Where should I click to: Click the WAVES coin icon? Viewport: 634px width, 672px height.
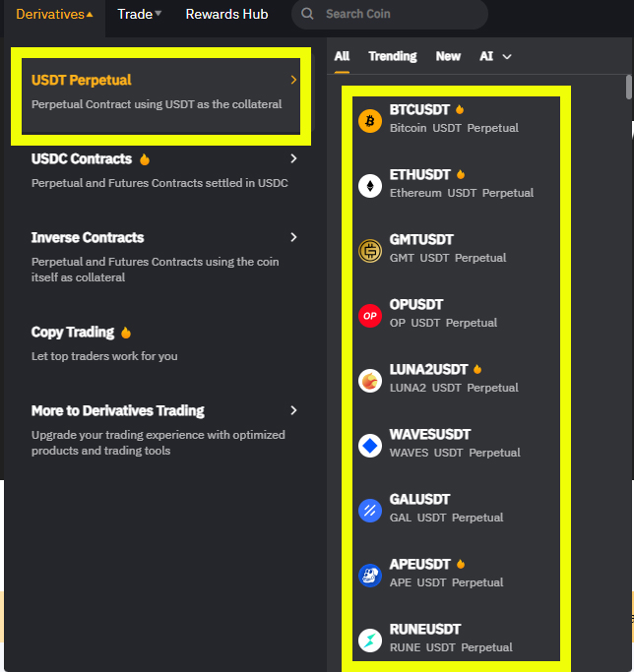point(370,446)
